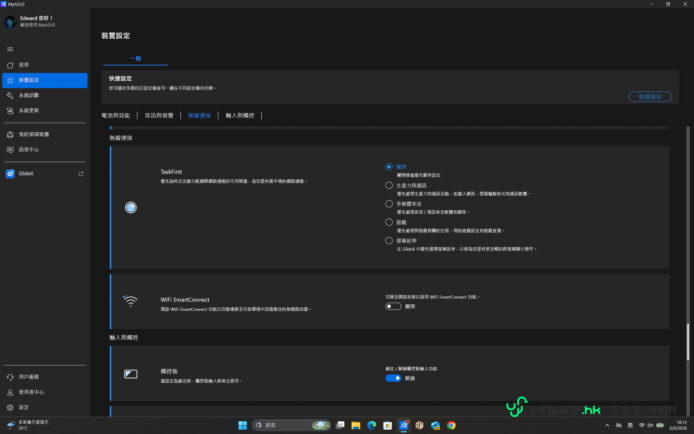Toggle the WiFi SmartConnect switch

[x=393, y=306]
